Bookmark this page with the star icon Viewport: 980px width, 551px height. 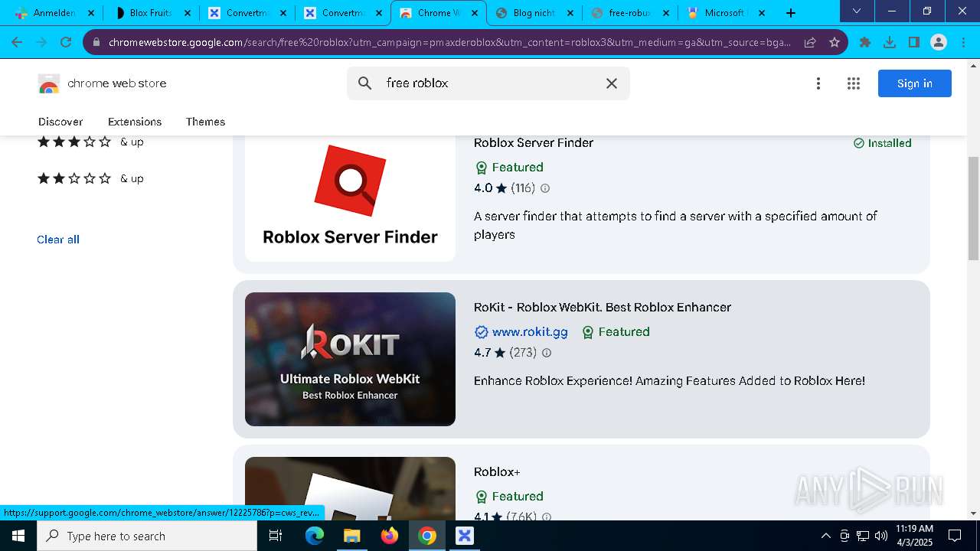pyautogui.click(x=835, y=42)
